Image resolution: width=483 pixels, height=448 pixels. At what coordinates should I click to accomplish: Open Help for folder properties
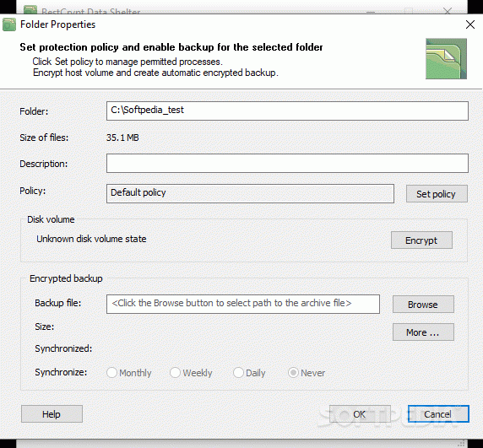point(52,414)
